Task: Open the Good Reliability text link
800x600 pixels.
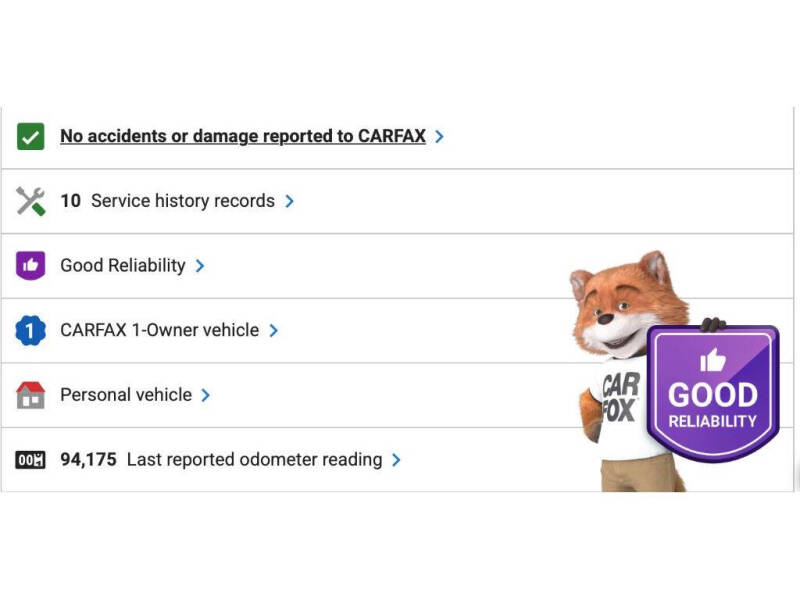Action: pos(122,265)
